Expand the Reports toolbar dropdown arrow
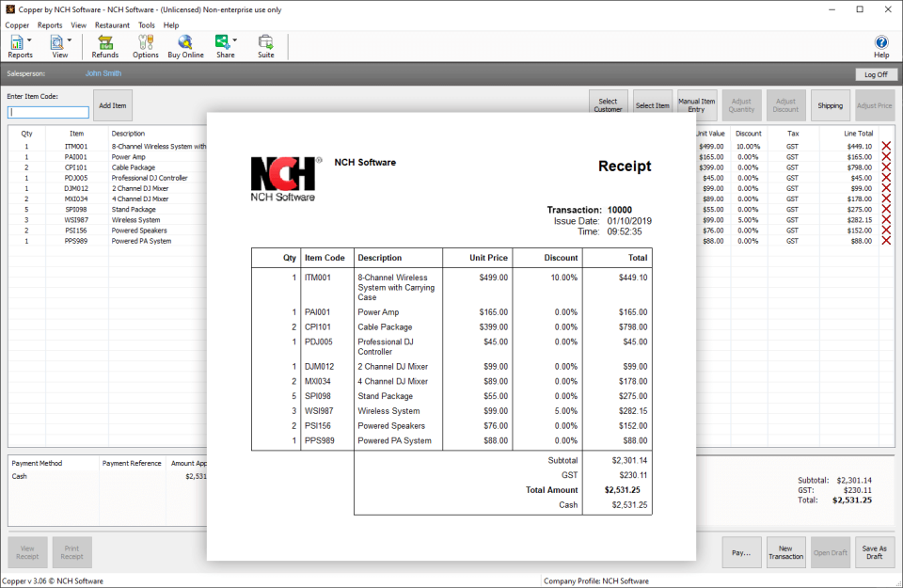Image resolution: width=903 pixels, height=588 pixels. click(29, 40)
